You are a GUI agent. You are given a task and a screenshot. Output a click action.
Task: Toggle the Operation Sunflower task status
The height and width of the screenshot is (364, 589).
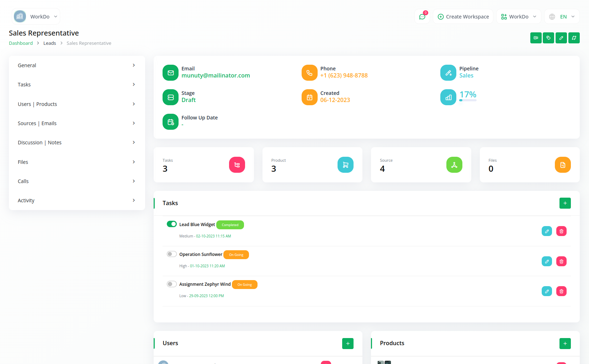pyautogui.click(x=172, y=254)
